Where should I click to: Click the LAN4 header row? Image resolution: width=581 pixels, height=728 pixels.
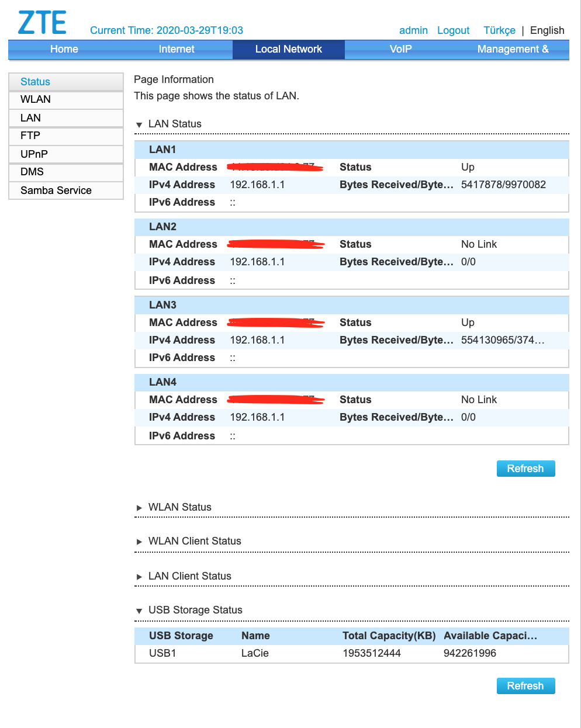coord(351,382)
